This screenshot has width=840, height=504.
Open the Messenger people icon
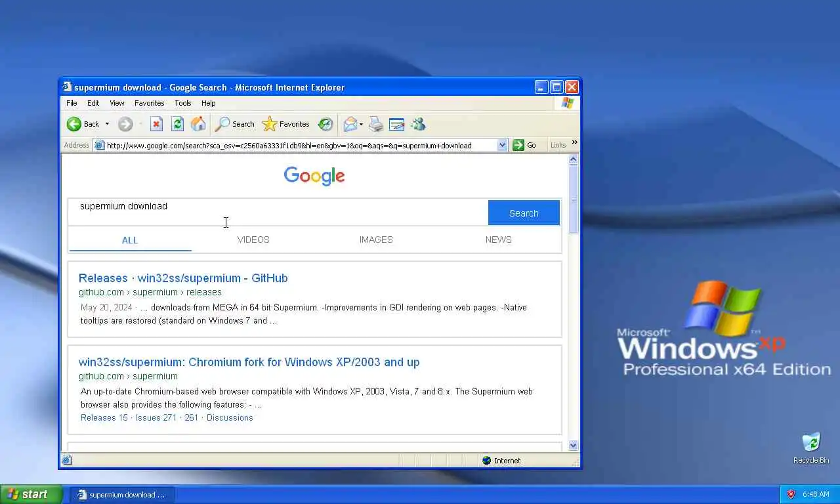pos(418,124)
